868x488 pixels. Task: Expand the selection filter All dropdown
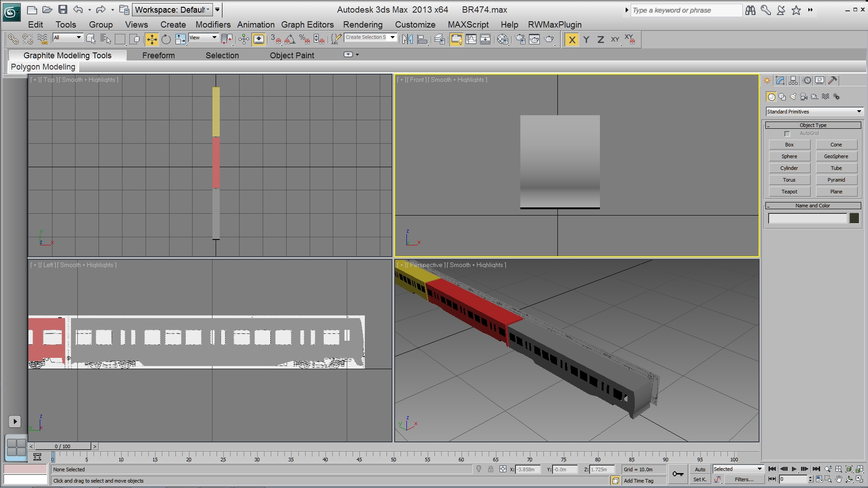(x=68, y=38)
